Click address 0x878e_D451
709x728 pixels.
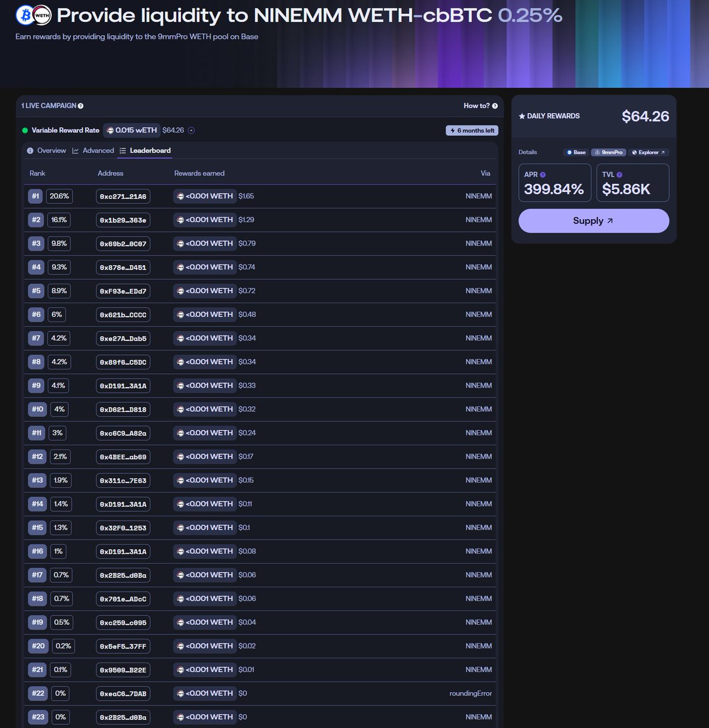tap(123, 267)
